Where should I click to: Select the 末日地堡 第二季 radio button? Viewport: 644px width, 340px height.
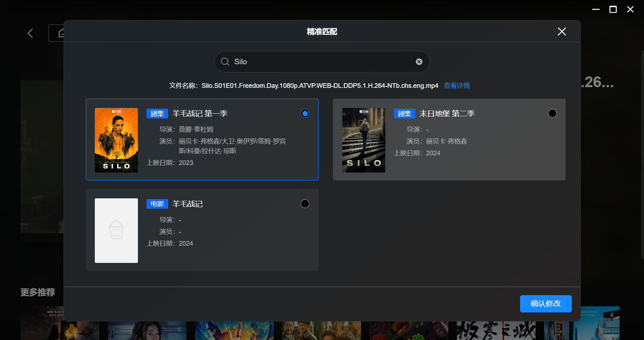(552, 113)
